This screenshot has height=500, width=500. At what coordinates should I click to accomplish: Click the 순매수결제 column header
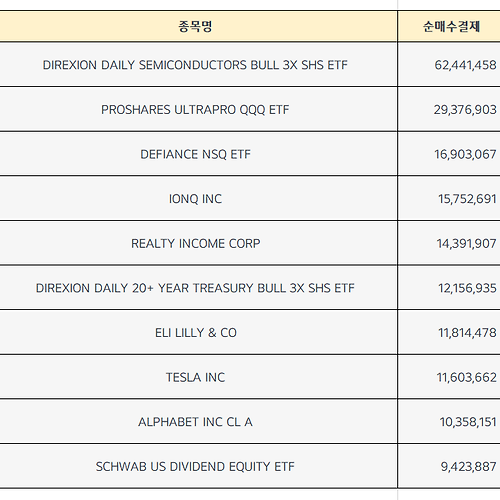(x=451, y=26)
